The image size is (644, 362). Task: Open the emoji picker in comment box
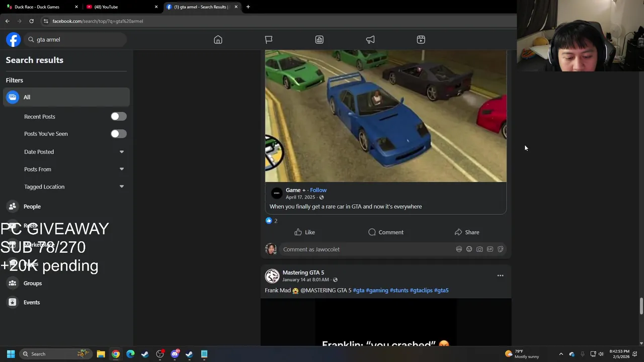point(469,249)
